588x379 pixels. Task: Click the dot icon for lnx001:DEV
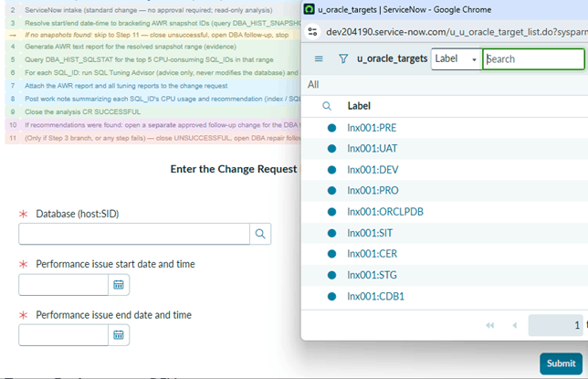point(331,170)
